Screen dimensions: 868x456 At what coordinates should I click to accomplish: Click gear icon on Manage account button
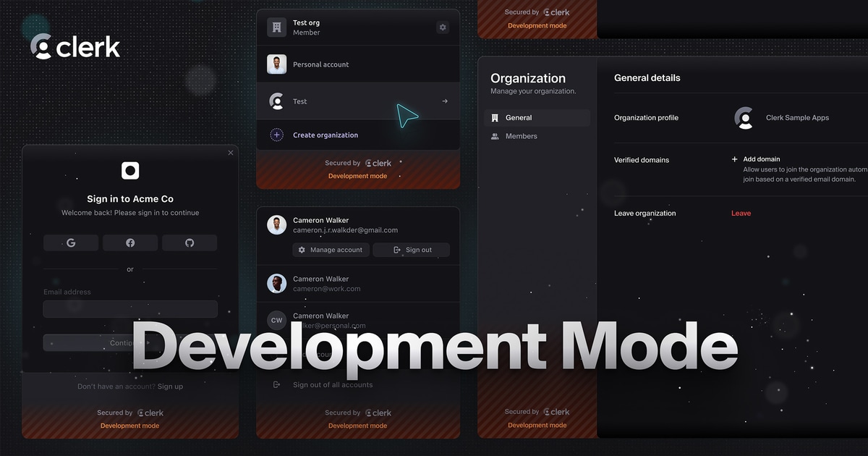coord(302,250)
